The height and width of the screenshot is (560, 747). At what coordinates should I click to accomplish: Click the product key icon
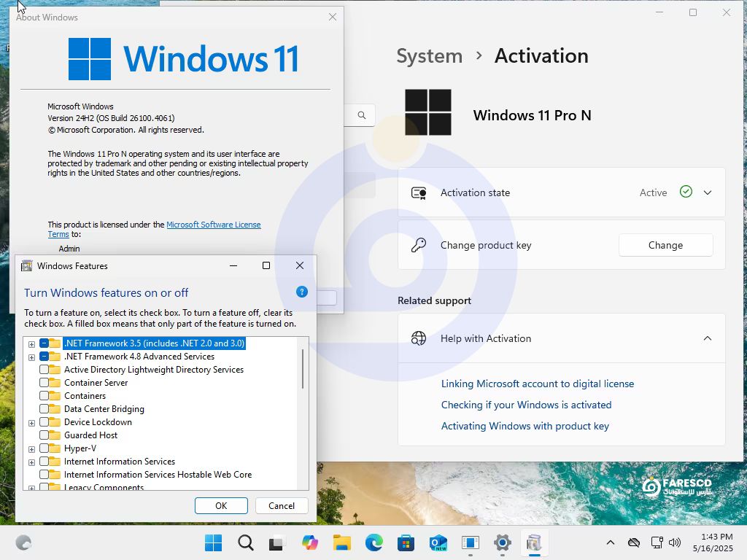[x=419, y=245]
